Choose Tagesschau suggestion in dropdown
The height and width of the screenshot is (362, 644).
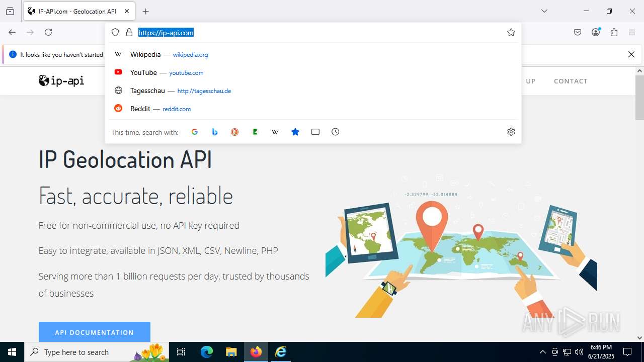click(313, 90)
